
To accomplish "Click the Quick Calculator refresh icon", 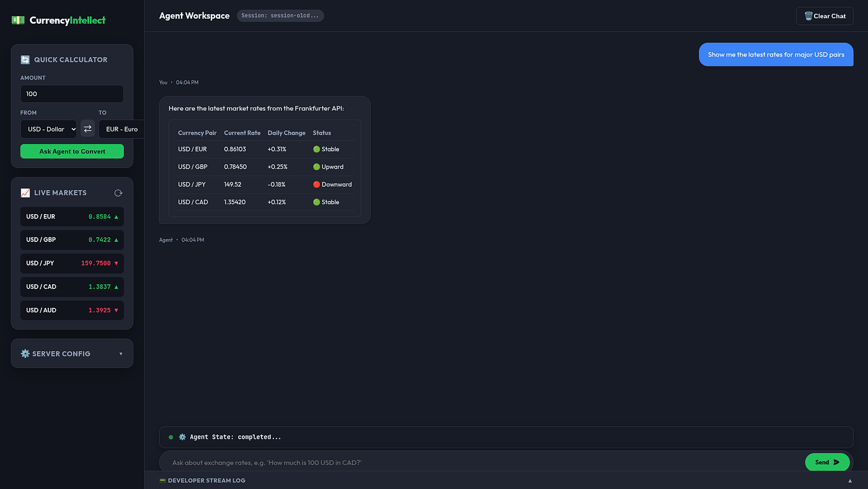I will tap(25, 60).
